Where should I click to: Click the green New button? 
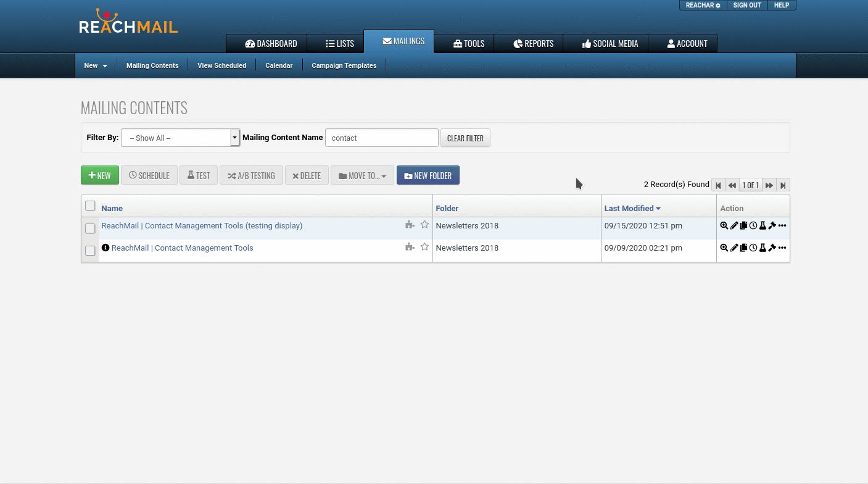click(x=100, y=175)
